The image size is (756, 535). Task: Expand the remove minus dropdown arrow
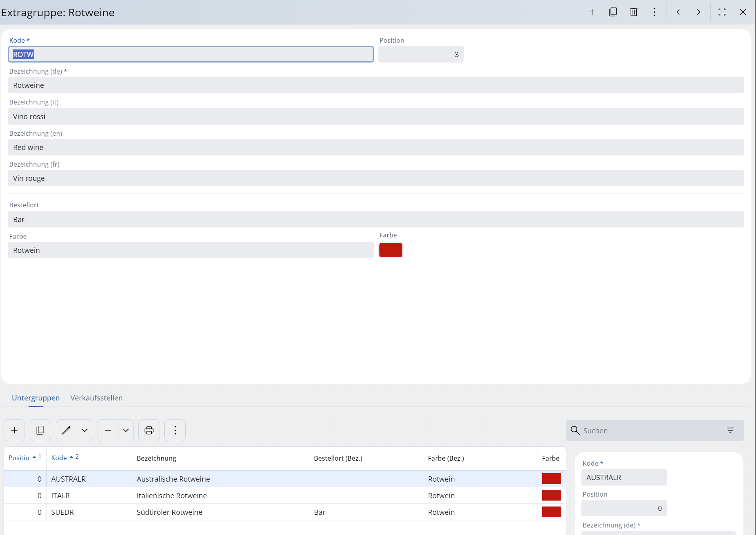click(x=126, y=430)
